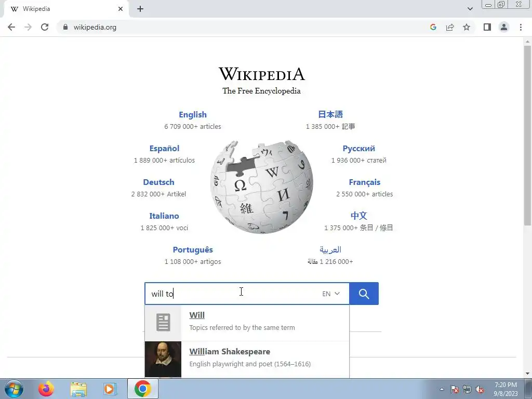Click the Google icon in address bar
The image size is (532, 399).
click(x=433, y=27)
